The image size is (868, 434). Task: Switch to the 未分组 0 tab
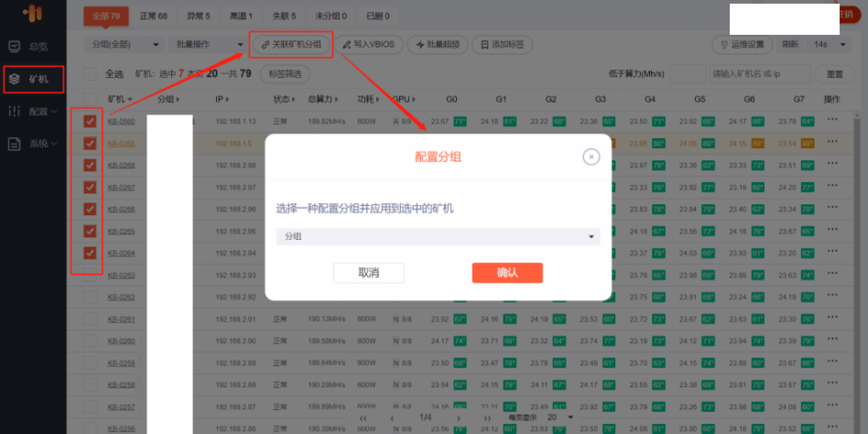[x=331, y=16]
